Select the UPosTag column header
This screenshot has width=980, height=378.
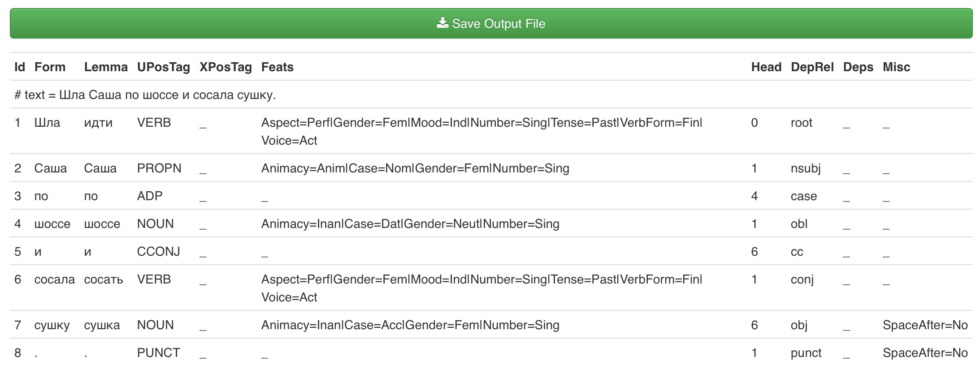point(164,67)
